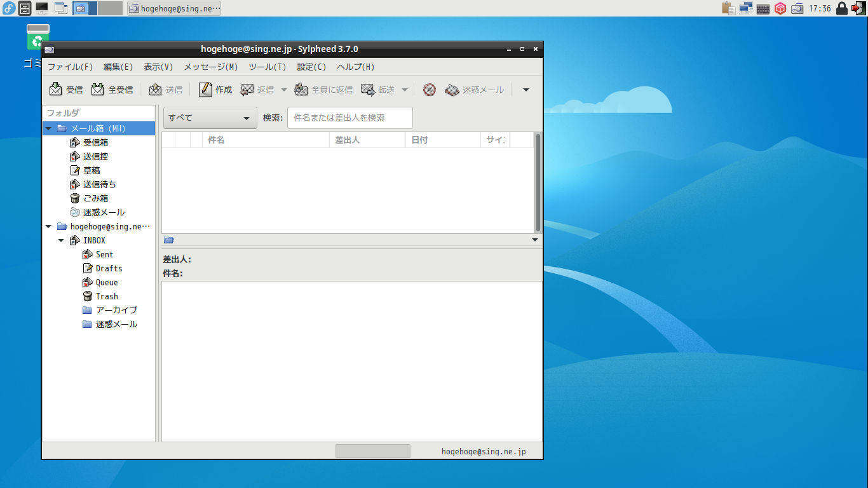868x488 pixels.
Task: Click the file drawer icon in the panel
Action: click(25, 8)
